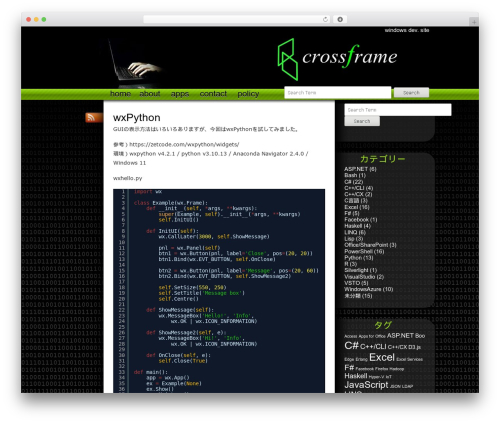Open the contact menu item

click(213, 94)
